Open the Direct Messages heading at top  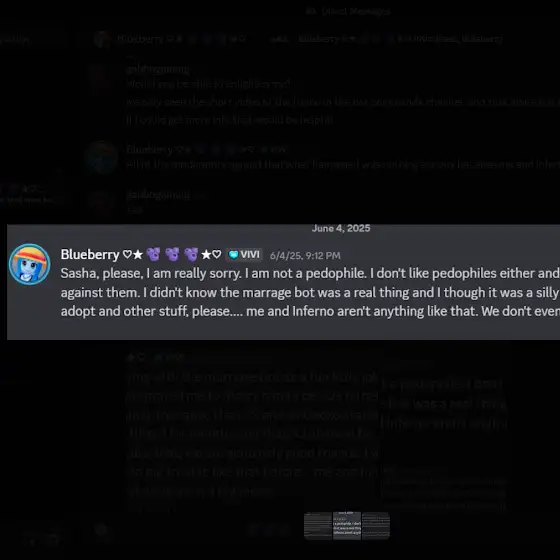pyautogui.click(x=348, y=11)
